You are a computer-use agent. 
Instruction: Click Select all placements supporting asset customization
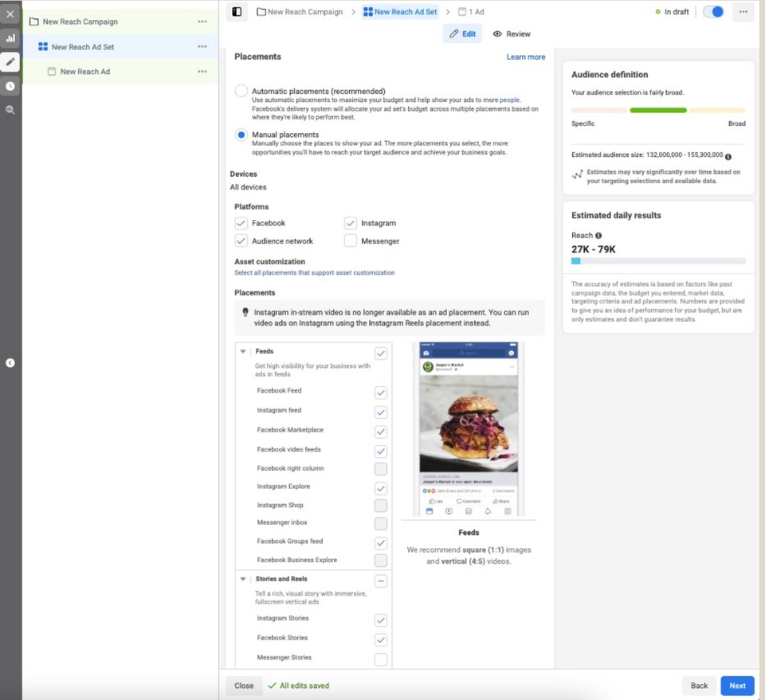(x=314, y=272)
